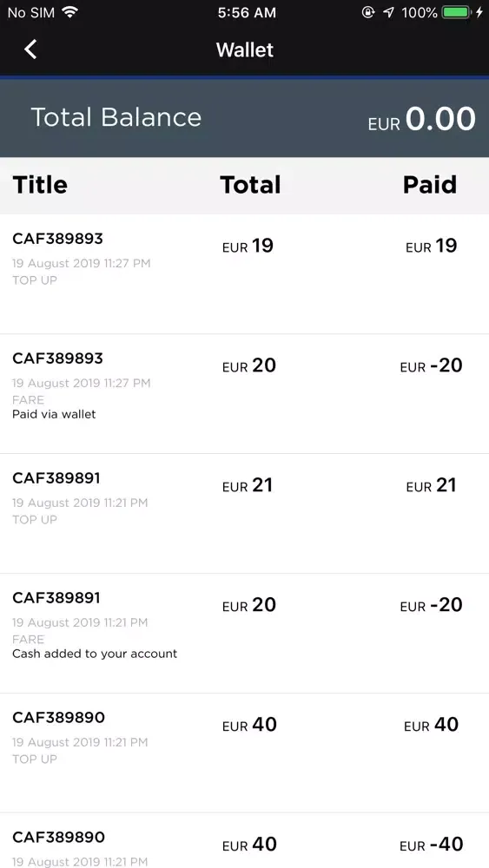This screenshot has height=868, width=489.
Task: Tap the charging bolt icon
Action: pos(479,12)
